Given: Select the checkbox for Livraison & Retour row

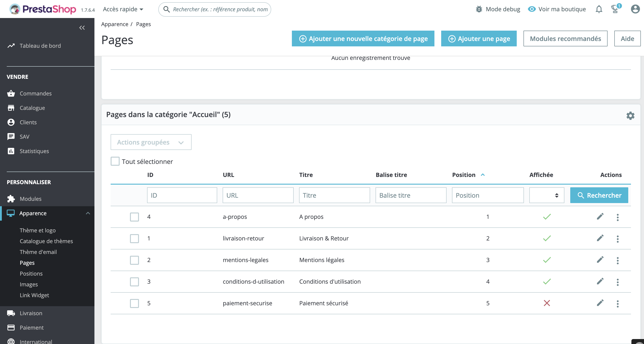Looking at the screenshot, I should coord(134,239).
